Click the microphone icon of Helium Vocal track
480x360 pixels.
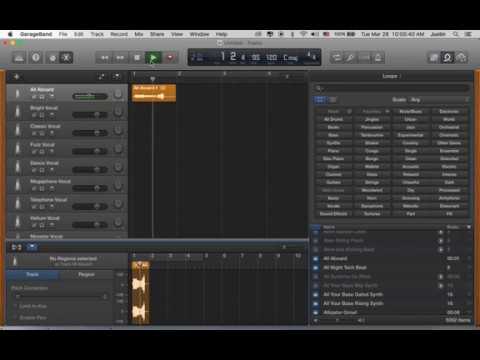18,222
